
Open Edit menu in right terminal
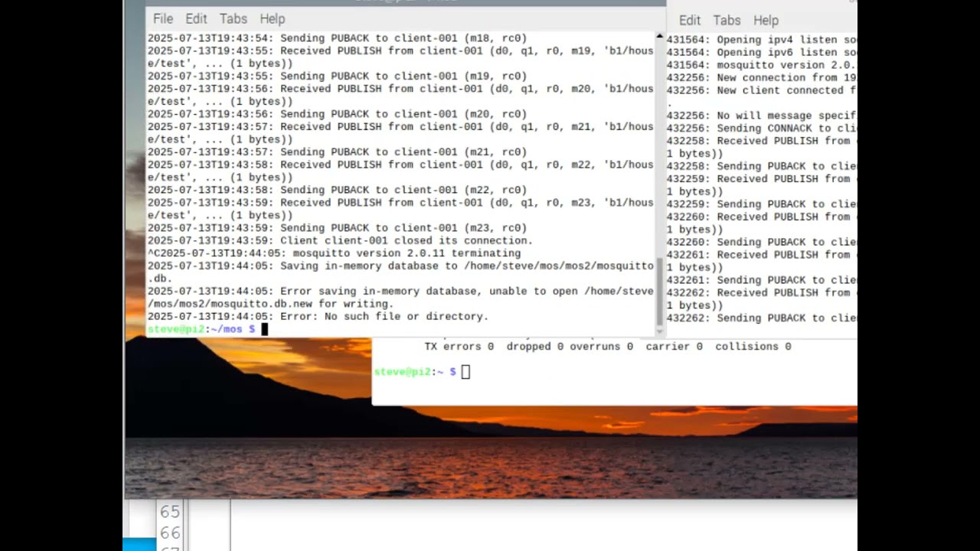[x=689, y=20]
